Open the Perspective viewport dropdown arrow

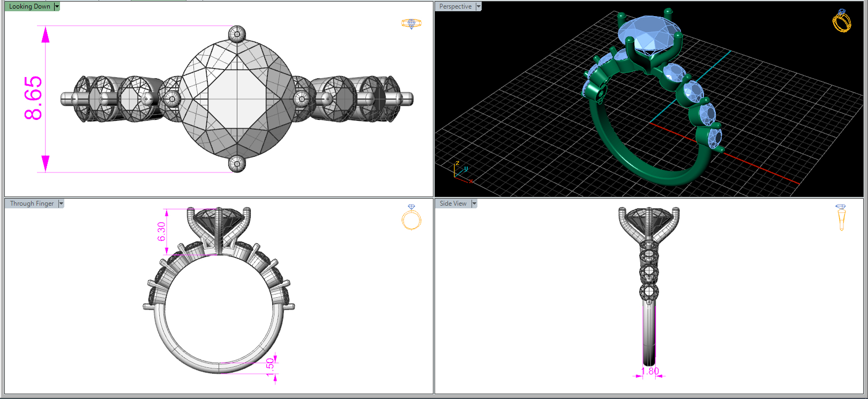pyautogui.click(x=478, y=6)
